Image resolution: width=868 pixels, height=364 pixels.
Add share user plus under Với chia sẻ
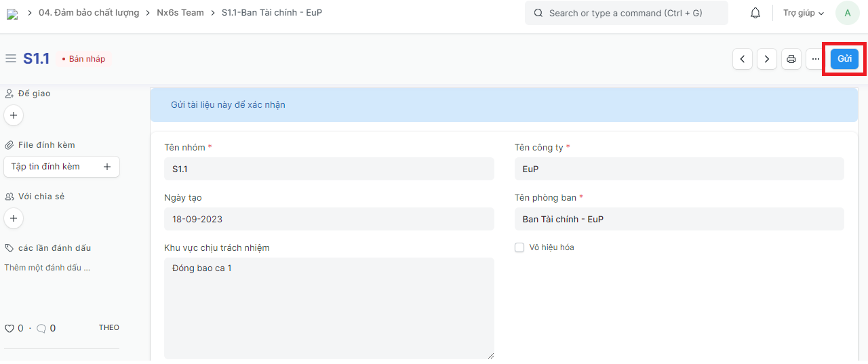coord(14,218)
